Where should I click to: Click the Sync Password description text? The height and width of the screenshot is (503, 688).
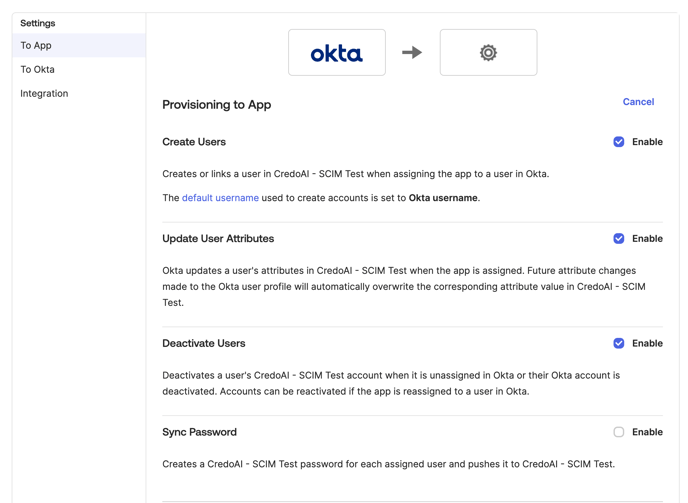(389, 464)
